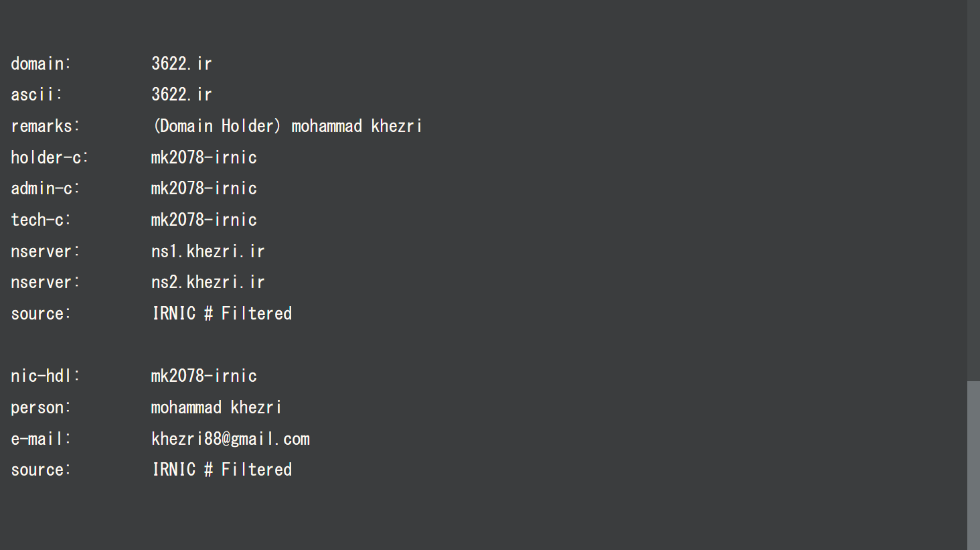The height and width of the screenshot is (550, 980).
Task: Click the holder-c value mk2078-irnic
Action: [204, 157]
